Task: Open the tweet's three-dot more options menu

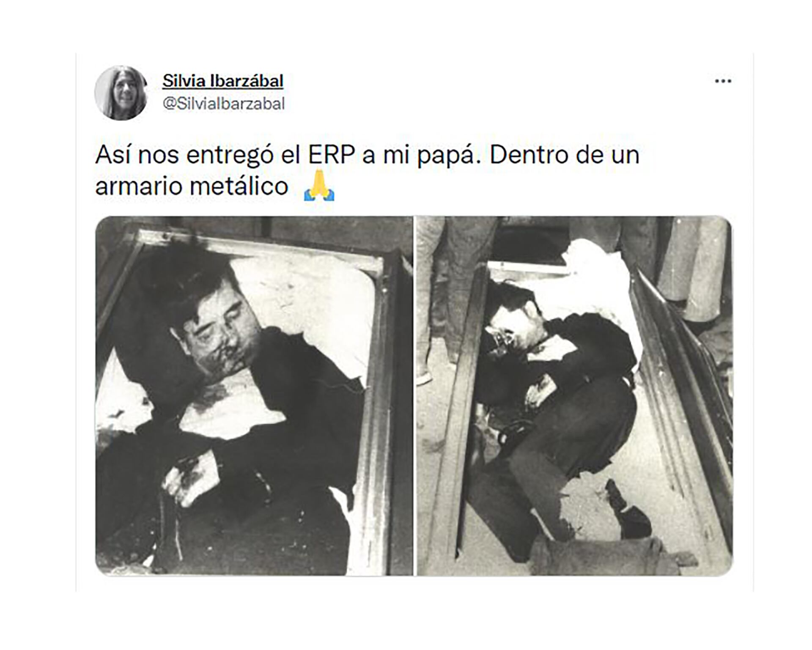Action: click(723, 81)
